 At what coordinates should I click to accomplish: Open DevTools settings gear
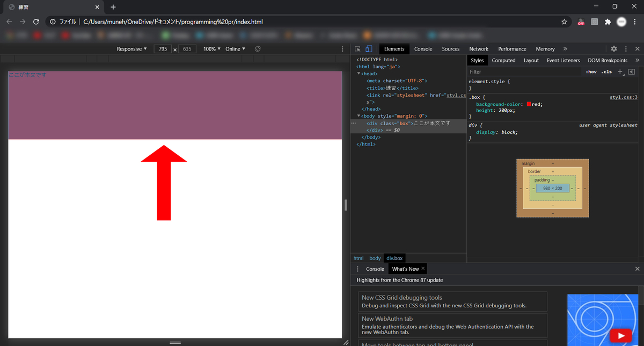click(614, 49)
